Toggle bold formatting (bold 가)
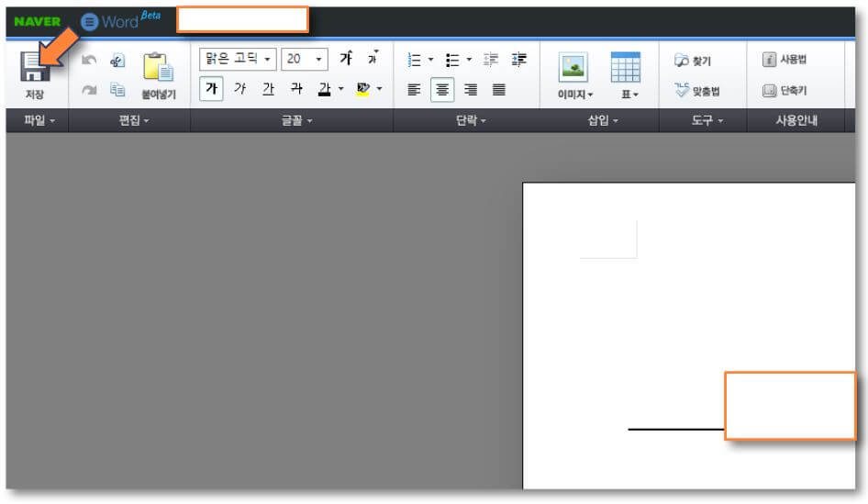868x504 pixels. [x=211, y=89]
